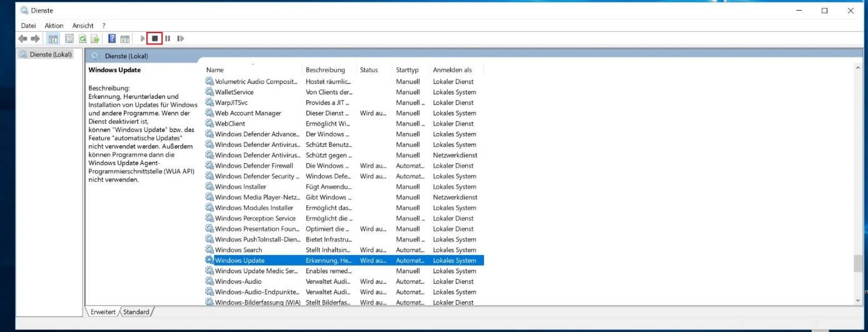Click the gear icon of Windows-Audio
Image resolution: width=868 pixels, height=332 pixels.
209,281
